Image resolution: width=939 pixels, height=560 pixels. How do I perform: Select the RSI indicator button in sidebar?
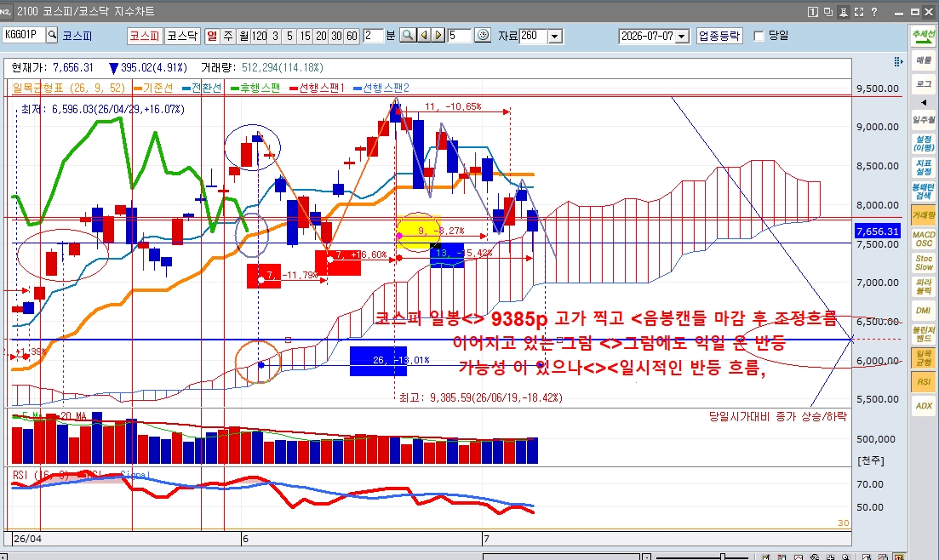pyautogui.click(x=923, y=381)
